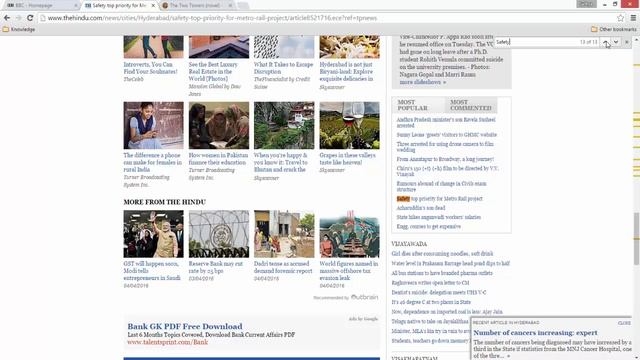
Task: Open What It Takes to Escape Disruption link
Action: pyautogui.click(x=283, y=68)
